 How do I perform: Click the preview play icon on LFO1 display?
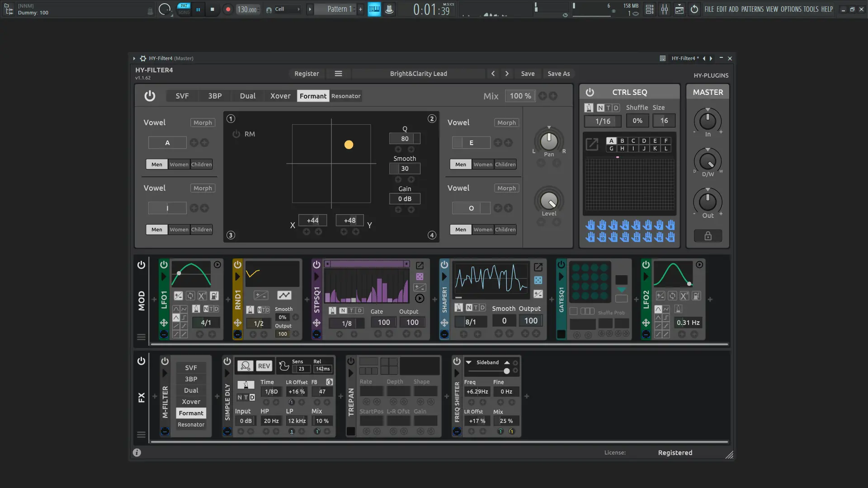point(217,265)
